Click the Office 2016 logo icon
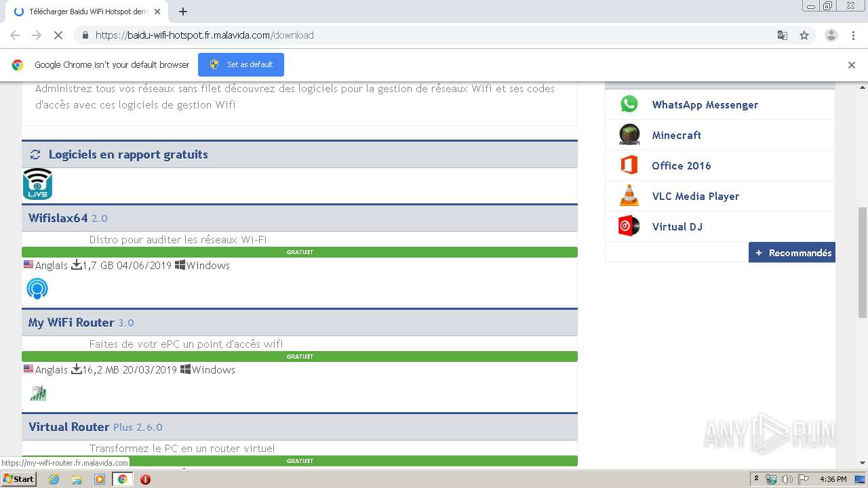The width and height of the screenshot is (868, 488). tap(629, 165)
